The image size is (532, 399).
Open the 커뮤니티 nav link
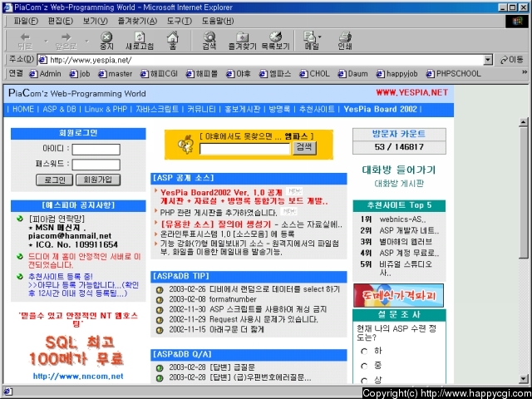(x=201, y=109)
